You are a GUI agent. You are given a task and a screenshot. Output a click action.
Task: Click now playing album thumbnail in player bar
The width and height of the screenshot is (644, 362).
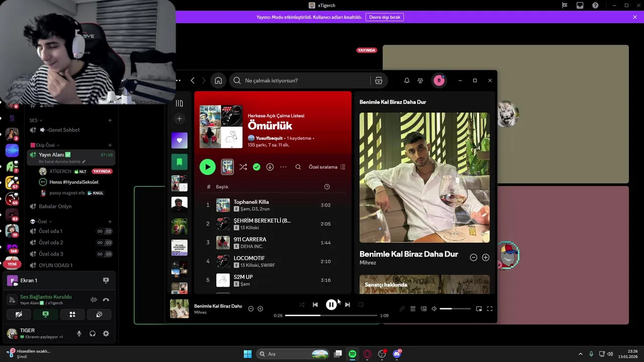(180, 309)
